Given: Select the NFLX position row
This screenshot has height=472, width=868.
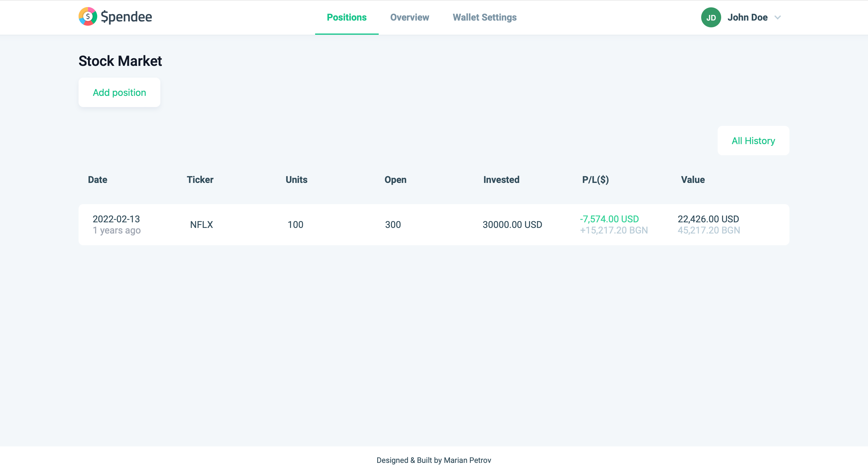Looking at the screenshot, I should pyautogui.click(x=434, y=225).
